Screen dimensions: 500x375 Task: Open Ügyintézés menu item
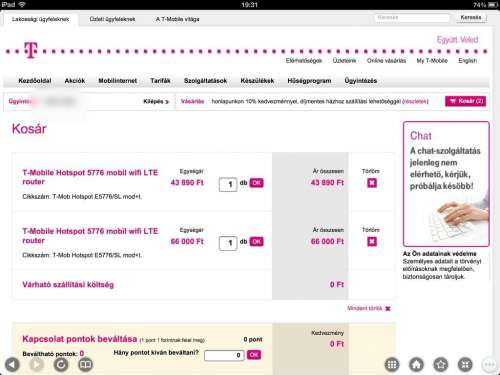(x=361, y=81)
